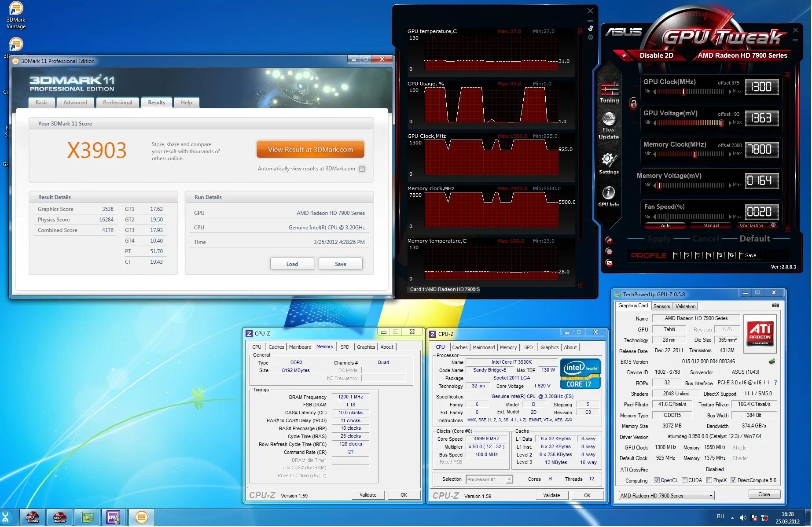Open 3DMark Vantage desktop shortcut
The height and width of the screenshot is (527, 812).
[x=16, y=15]
